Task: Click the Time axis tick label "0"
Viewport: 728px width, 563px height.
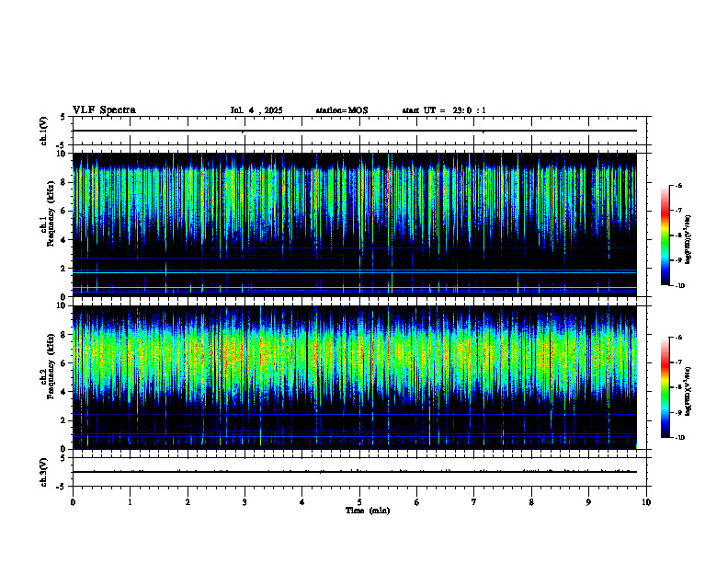Action: [73, 502]
